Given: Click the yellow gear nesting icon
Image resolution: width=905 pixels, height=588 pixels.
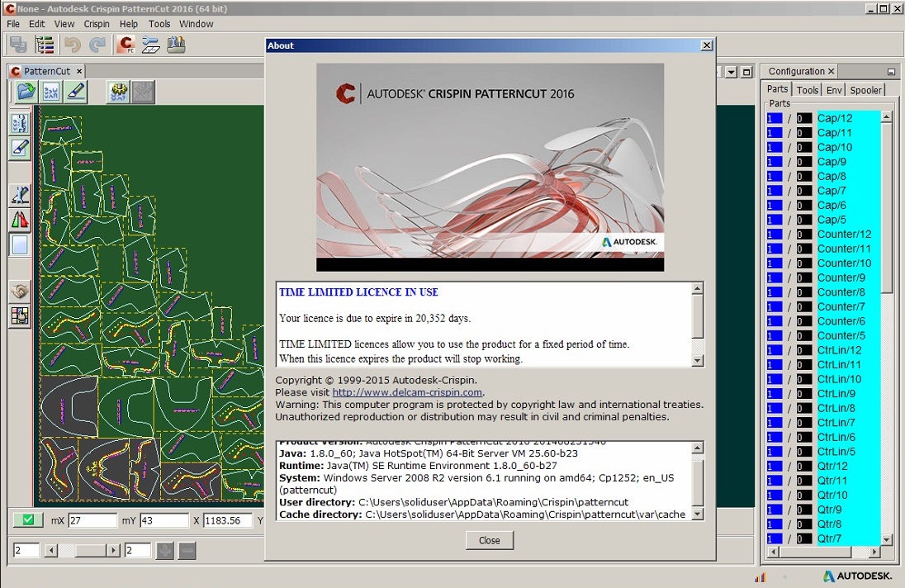Looking at the screenshot, I should point(119,92).
